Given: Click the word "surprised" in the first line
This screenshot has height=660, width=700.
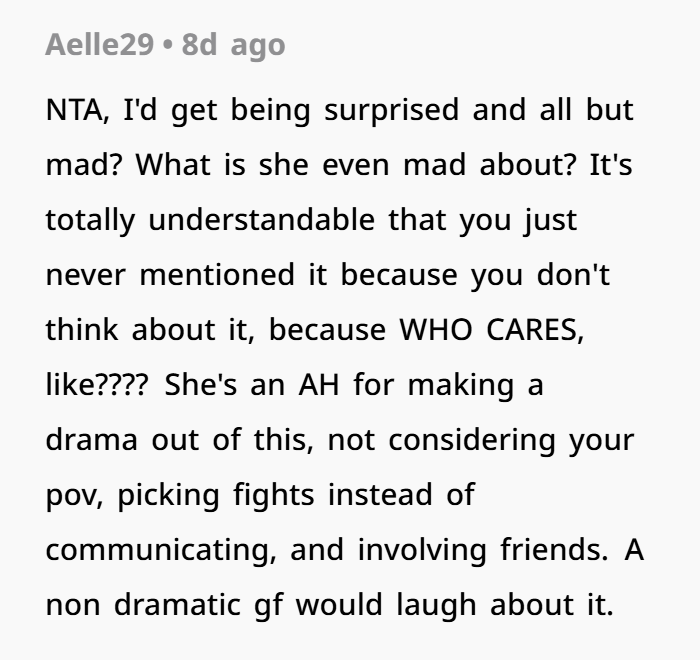Looking at the screenshot, I should [x=392, y=110].
